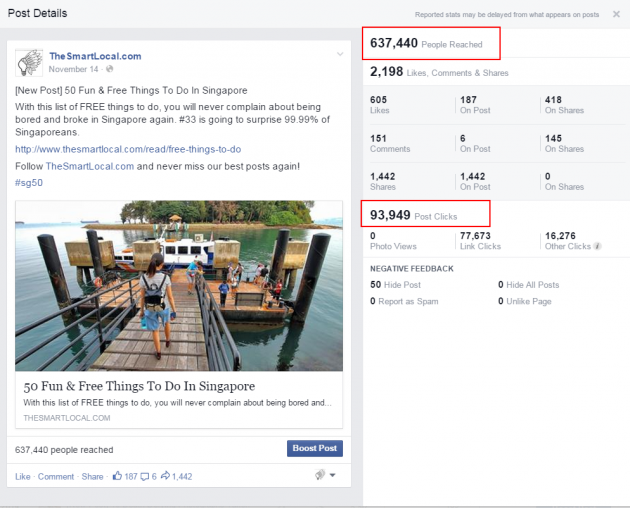Open the thesmartlocal.com/read/free-things-to-do URL
The width and height of the screenshot is (630, 508).
(128, 149)
